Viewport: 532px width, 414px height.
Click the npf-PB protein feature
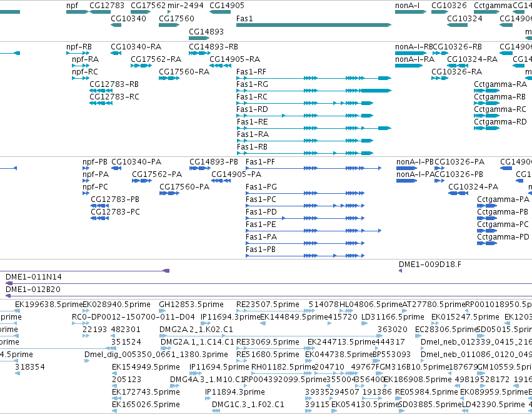point(86,168)
